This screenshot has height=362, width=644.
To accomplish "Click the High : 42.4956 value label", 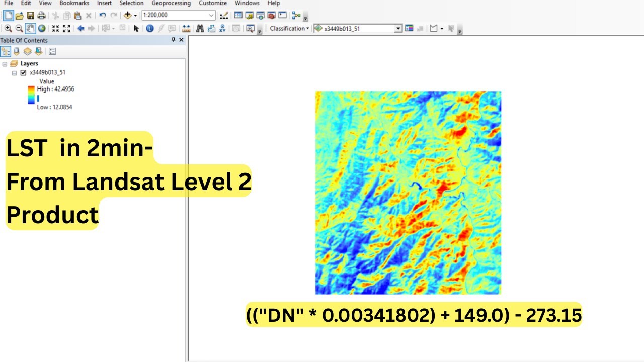I will click(x=55, y=89).
